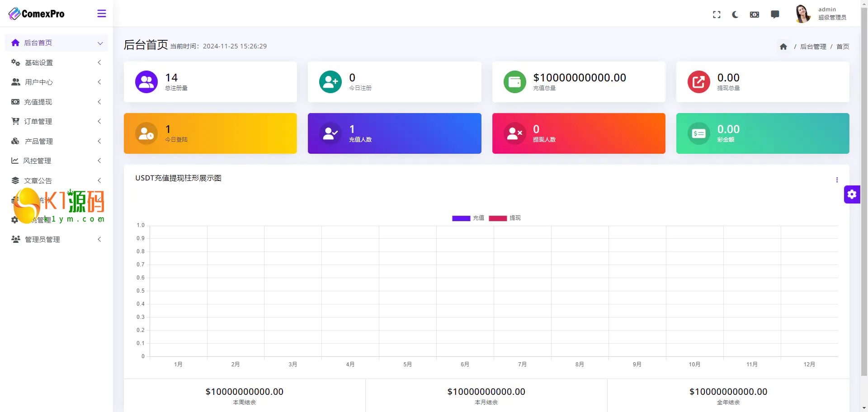868x412 pixels.
Task: Click the home icon beside 后台首页 in sidebar
Action: [15, 43]
